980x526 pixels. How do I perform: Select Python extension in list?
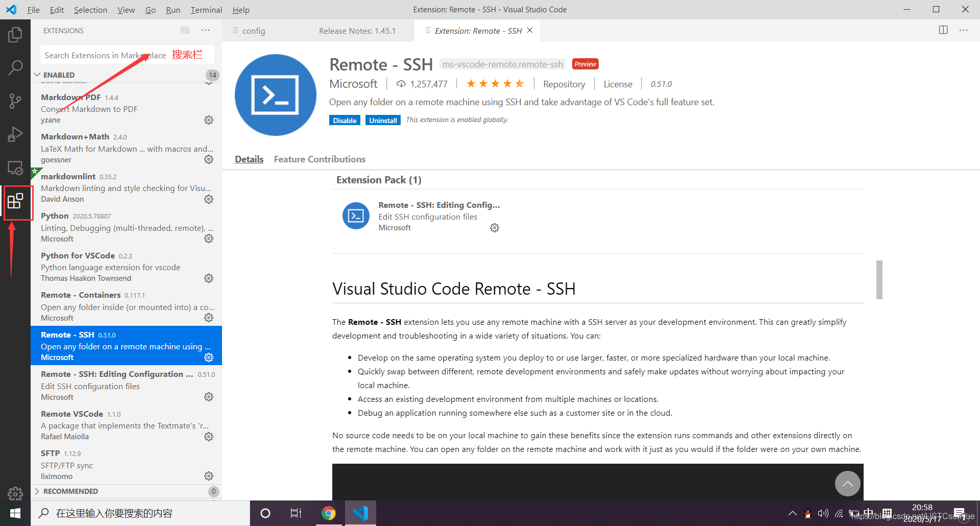[126, 227]
